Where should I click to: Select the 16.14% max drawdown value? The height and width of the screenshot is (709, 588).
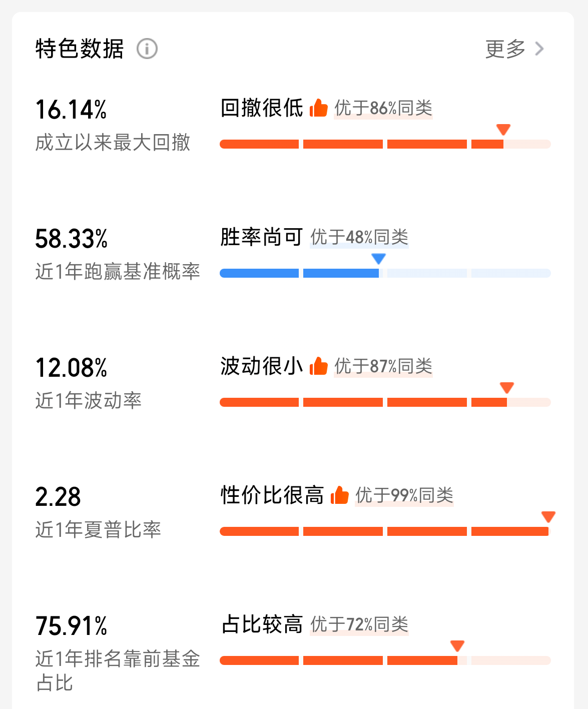(71, 110)
